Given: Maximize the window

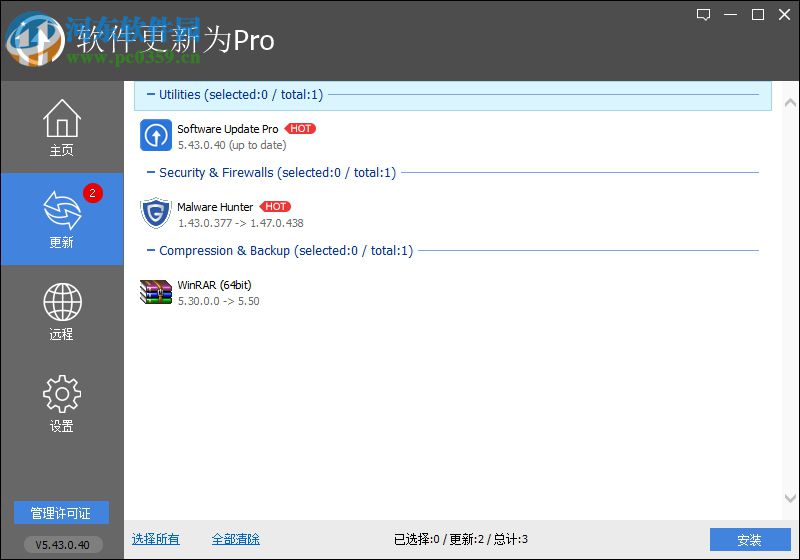Looking at the screenshot, I should (x=758, y=15).
